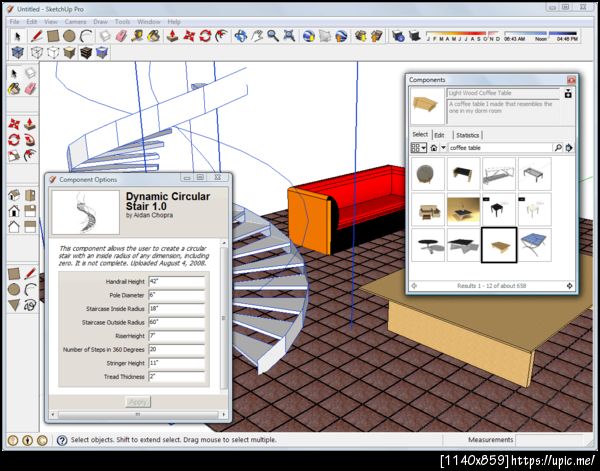Edit the Handrail Height field

coord(177,282)
